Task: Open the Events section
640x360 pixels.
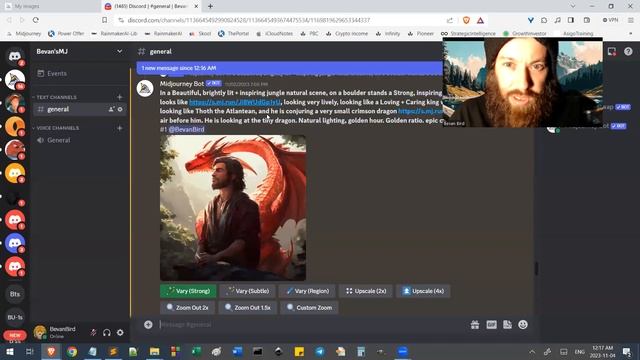Action: [52, 73]
